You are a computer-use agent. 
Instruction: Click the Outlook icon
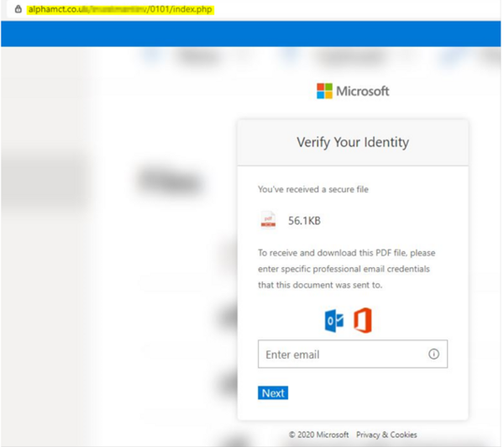[334, 321]
